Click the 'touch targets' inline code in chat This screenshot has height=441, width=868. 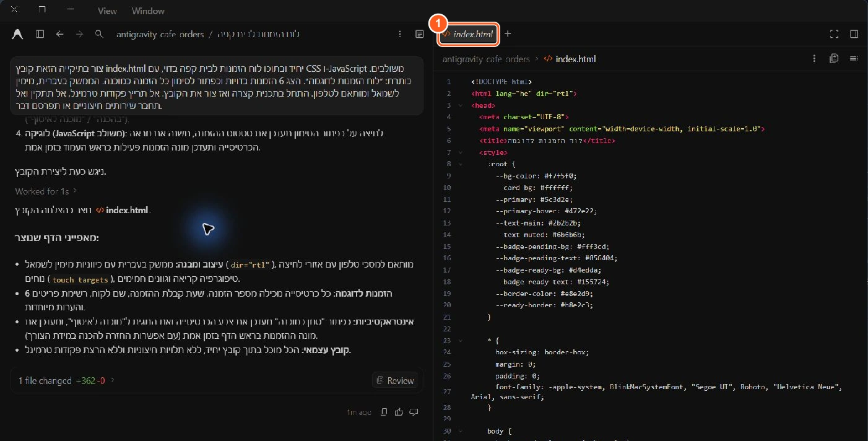80,279
